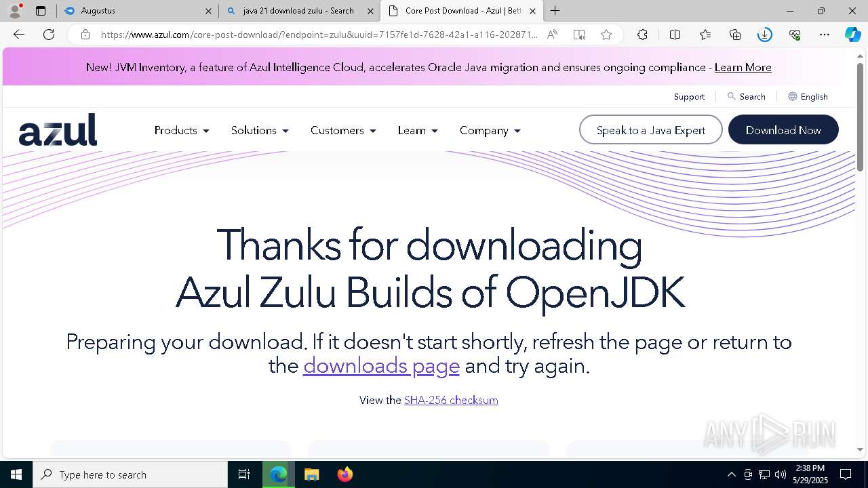Expand the Company menu
This screenshot has width=868, height=488.
(490, 130)
